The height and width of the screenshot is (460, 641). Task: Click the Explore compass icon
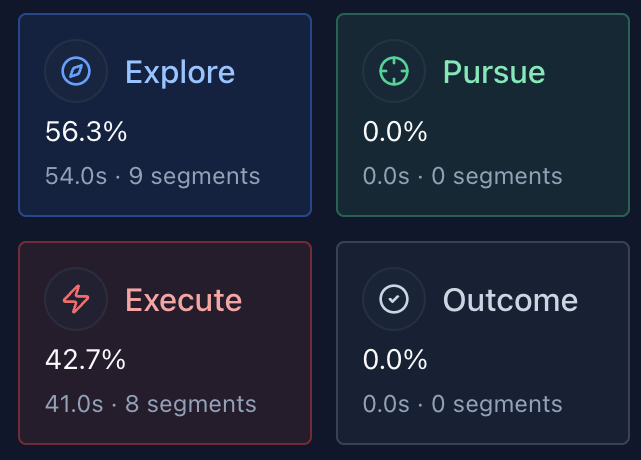pyautogui.click(x=76, y=71)
